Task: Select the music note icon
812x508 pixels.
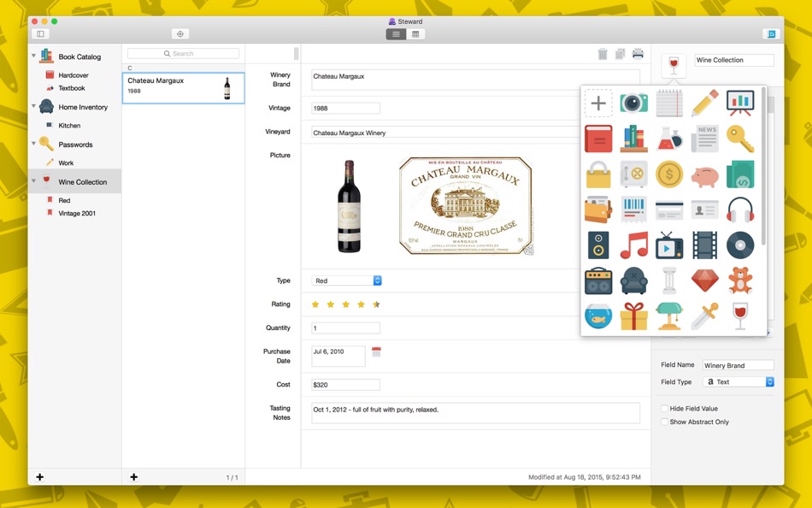Action: (x=633, y=245)
